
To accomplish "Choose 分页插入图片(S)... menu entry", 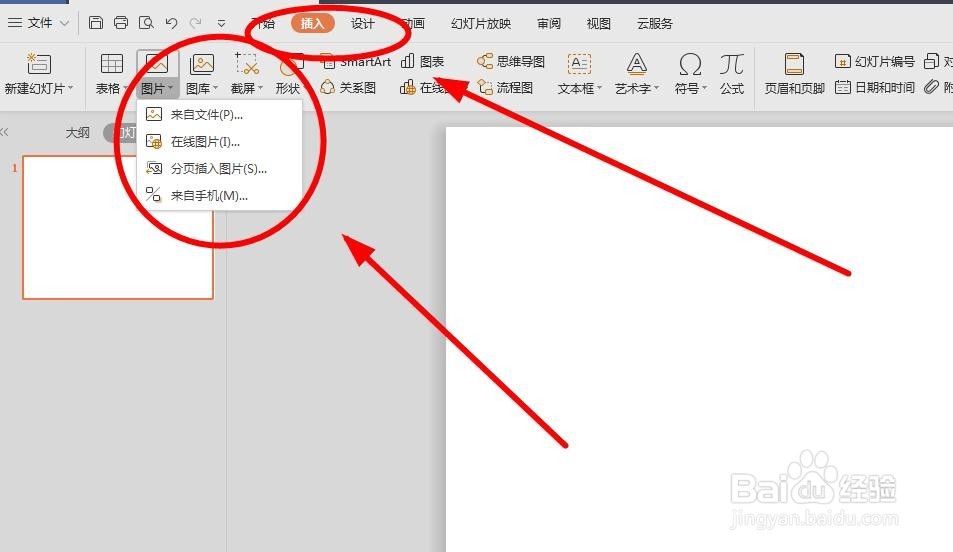I will (219, 168).
